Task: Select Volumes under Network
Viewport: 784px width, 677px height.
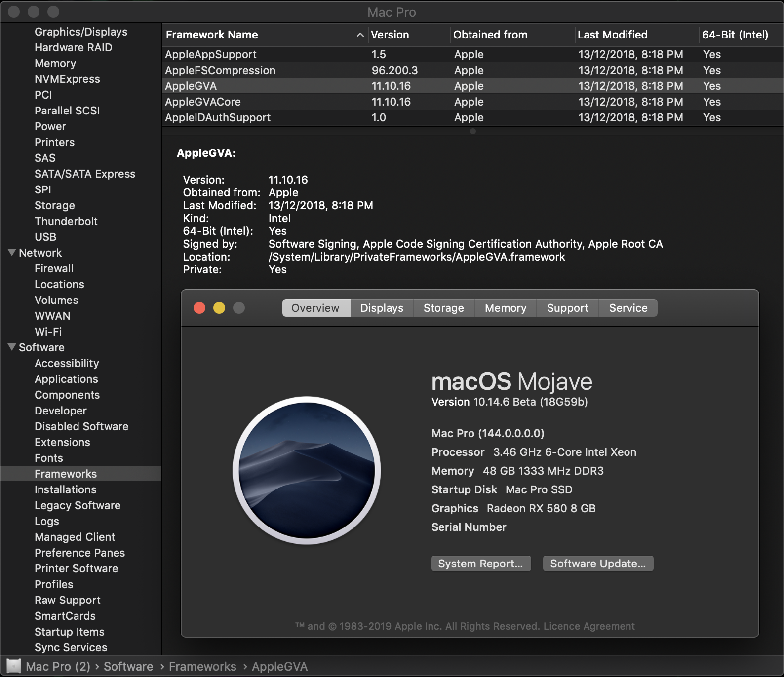Action: point(56,300)
